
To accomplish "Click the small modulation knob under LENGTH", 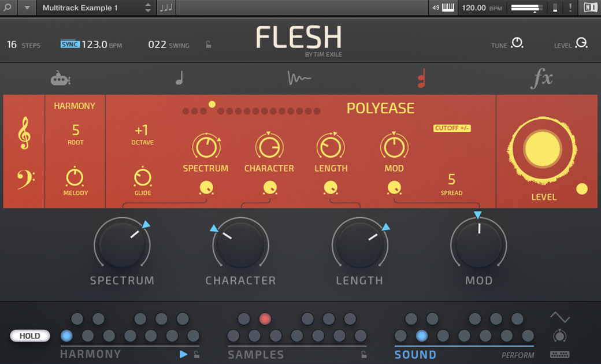I will point(331,188).
